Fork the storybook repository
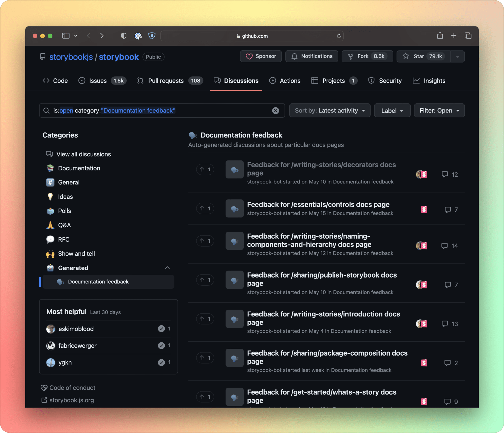The height and width of the screenshot is (433, 504). (367, 56)
